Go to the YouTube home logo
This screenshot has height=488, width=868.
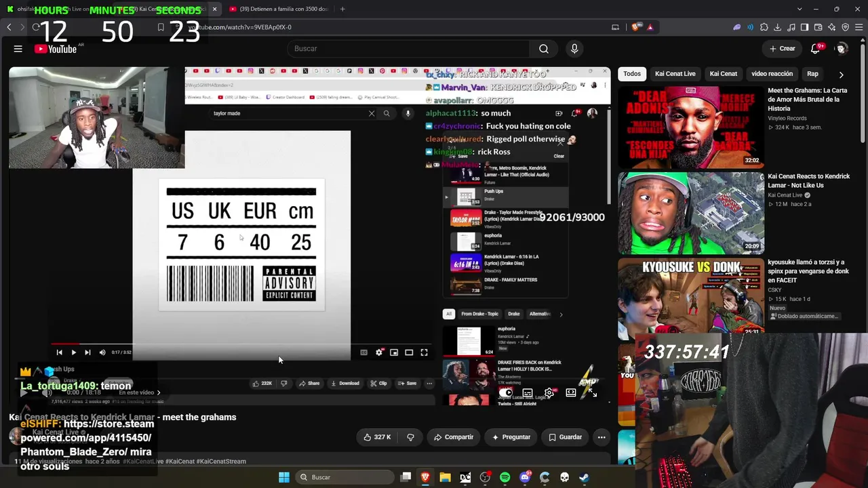tap(56, 49)
